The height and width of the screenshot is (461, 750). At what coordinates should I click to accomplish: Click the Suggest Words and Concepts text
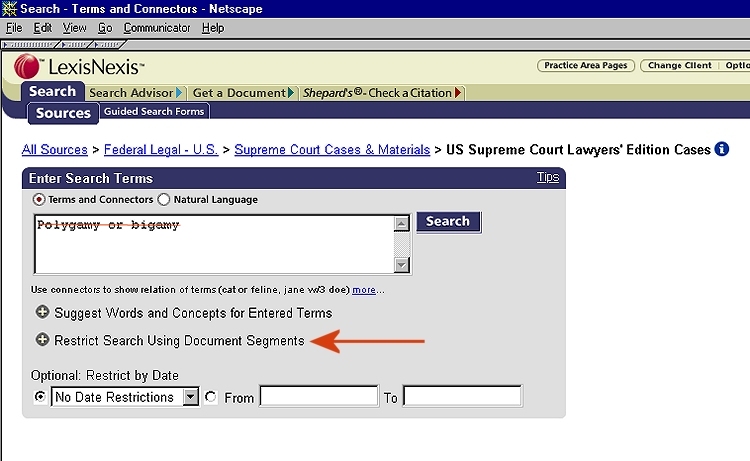click(193, 313)
